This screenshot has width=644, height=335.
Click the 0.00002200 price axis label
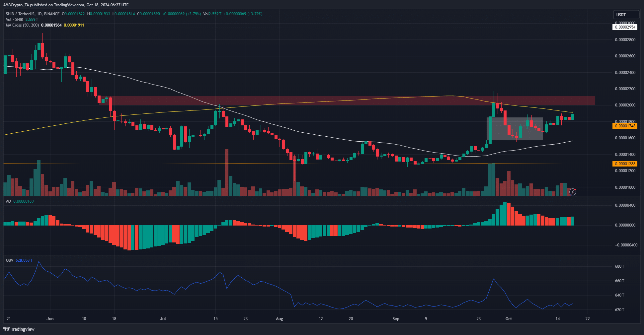pos(625,89)
